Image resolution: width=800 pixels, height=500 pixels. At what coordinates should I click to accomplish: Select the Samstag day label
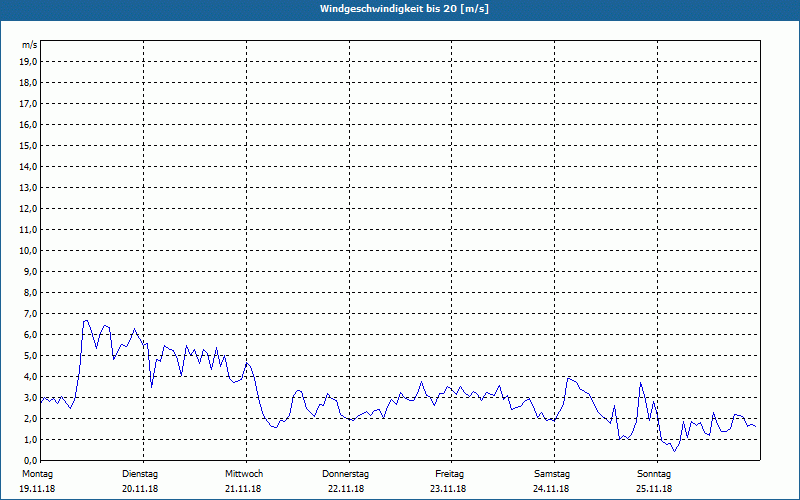click(552, 473)
